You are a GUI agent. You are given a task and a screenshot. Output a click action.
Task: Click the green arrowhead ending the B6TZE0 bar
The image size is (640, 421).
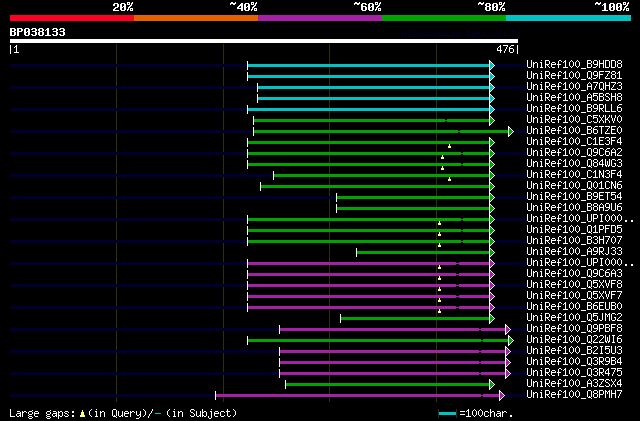[x=511, y=131]
